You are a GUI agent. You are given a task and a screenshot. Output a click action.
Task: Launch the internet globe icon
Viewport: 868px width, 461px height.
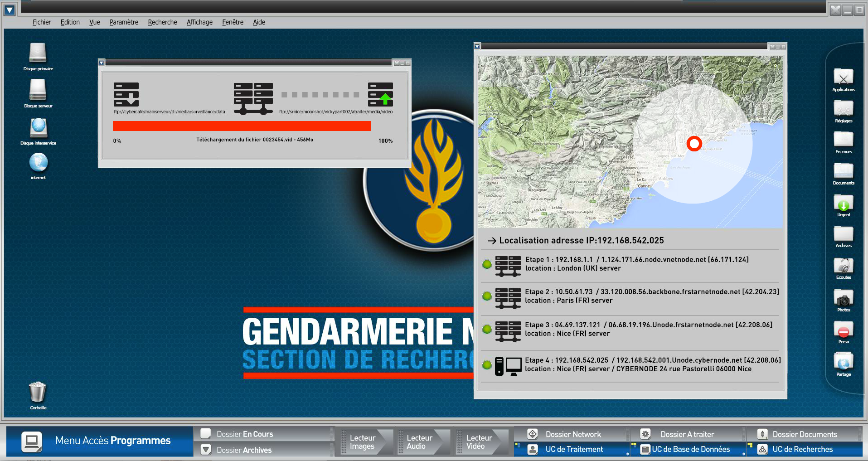(x=39, y=162)
